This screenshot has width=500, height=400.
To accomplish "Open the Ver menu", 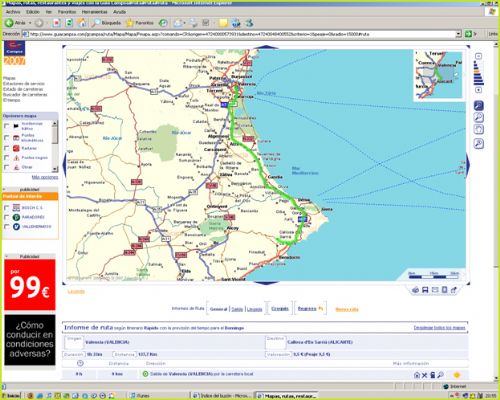I will click(x=49, y=12).
